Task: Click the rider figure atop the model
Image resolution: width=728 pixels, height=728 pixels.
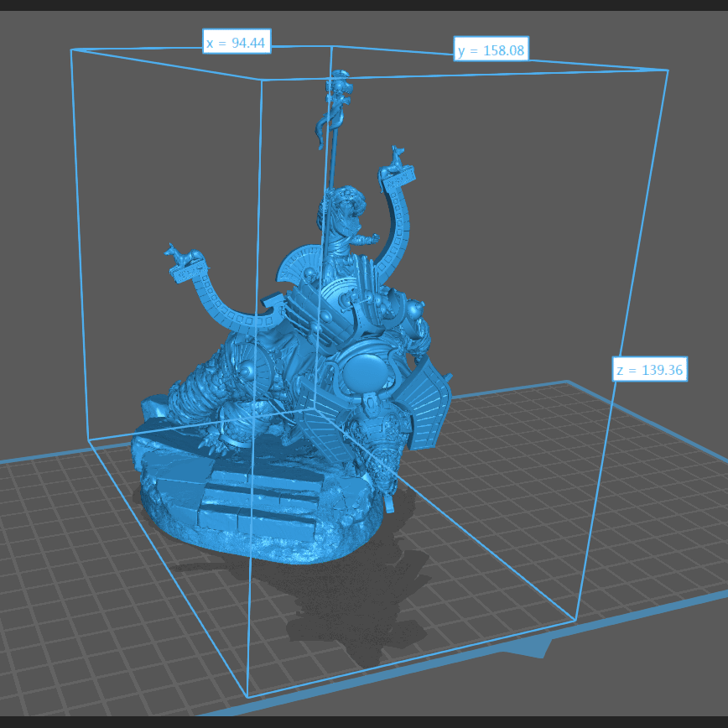Action: (x=342, y=220)
